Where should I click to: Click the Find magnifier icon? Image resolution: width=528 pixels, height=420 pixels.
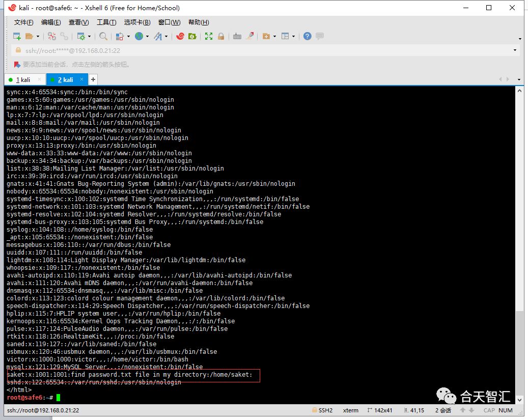pyautogui.click(x=103, y=36)
